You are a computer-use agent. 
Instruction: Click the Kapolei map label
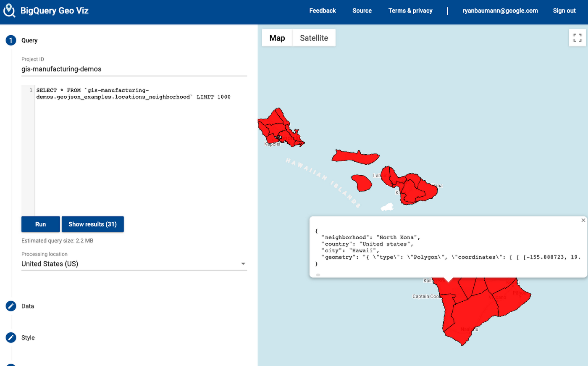[x=272, y=144]
